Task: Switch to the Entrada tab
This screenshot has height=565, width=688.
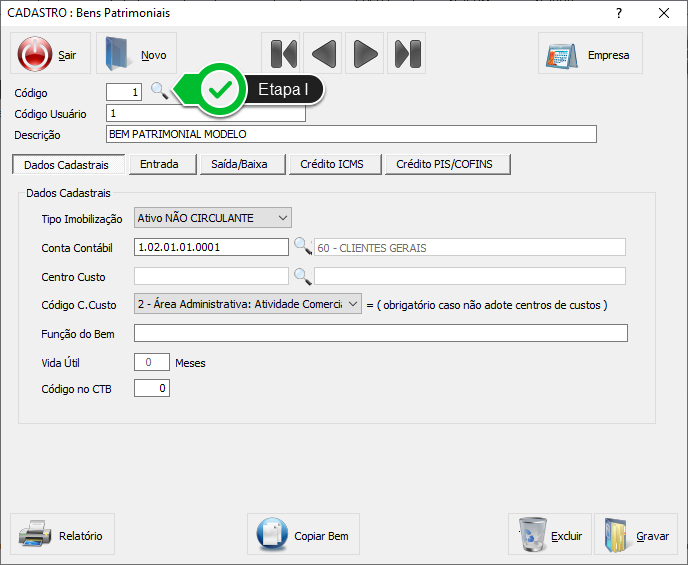Action: tap(160, 164)
